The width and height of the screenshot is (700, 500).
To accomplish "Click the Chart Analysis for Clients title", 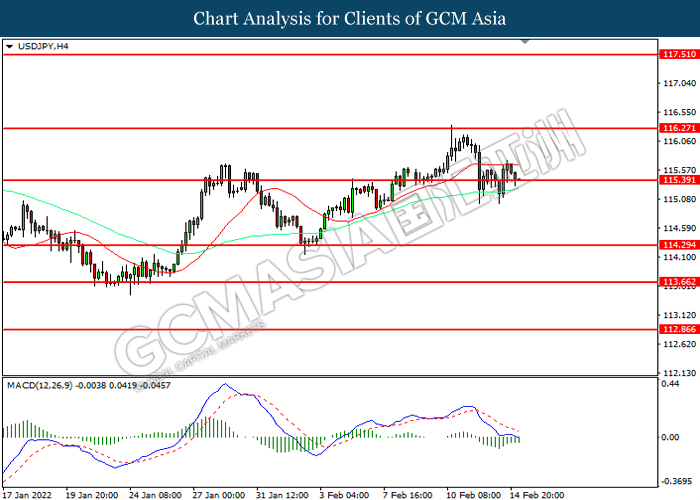I will (x=350, y=18).
